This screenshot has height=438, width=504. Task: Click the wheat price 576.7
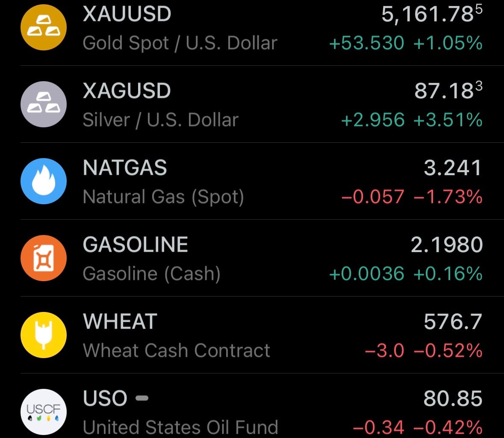[453, 322]
